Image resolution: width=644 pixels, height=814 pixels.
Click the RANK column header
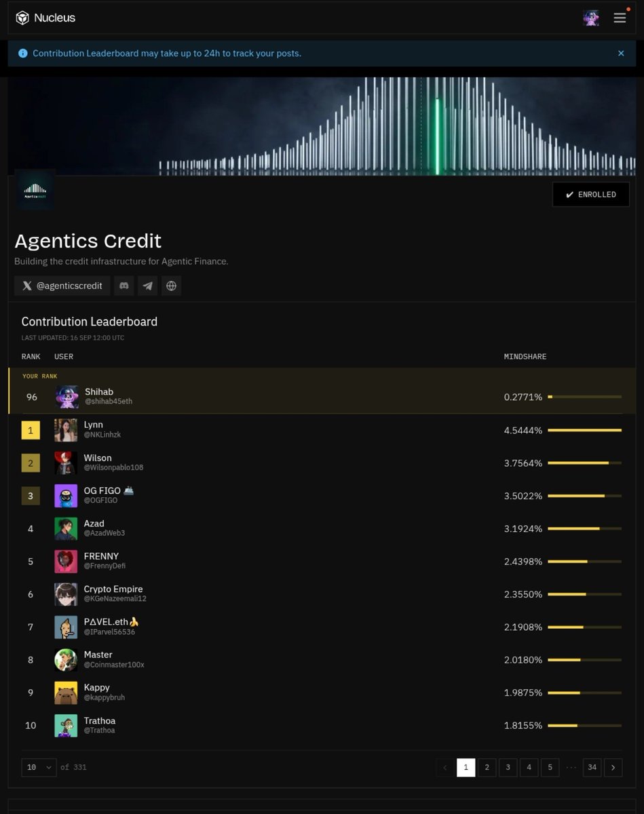[x=31, y=357]
